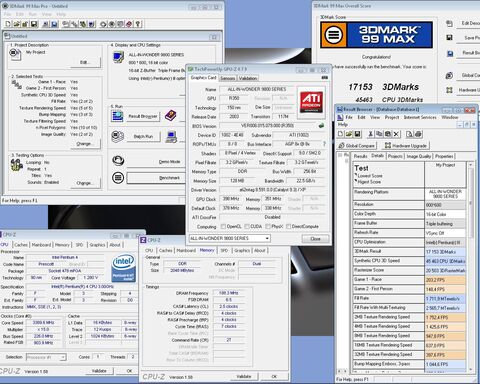Toggle PhysX checkbox in GPU-Z

tap(268, 226)
